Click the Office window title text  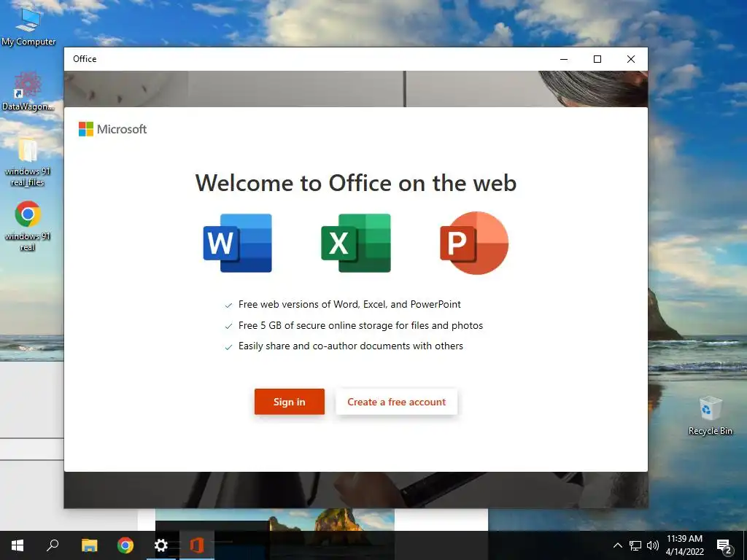(85, 59)
